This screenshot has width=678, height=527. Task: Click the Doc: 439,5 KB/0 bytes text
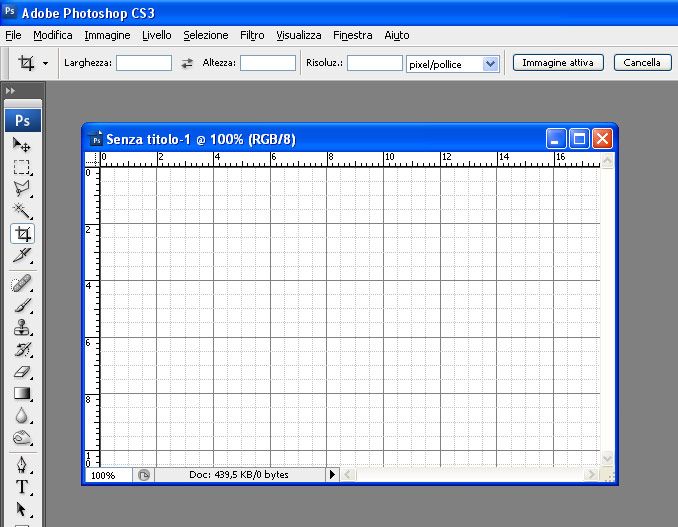tap(239, 475)
